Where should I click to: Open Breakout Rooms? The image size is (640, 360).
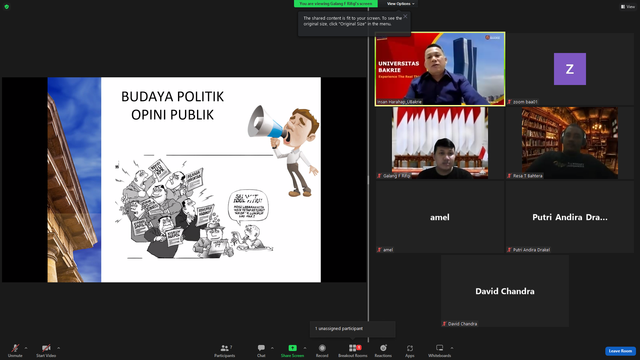click(353, 350)
